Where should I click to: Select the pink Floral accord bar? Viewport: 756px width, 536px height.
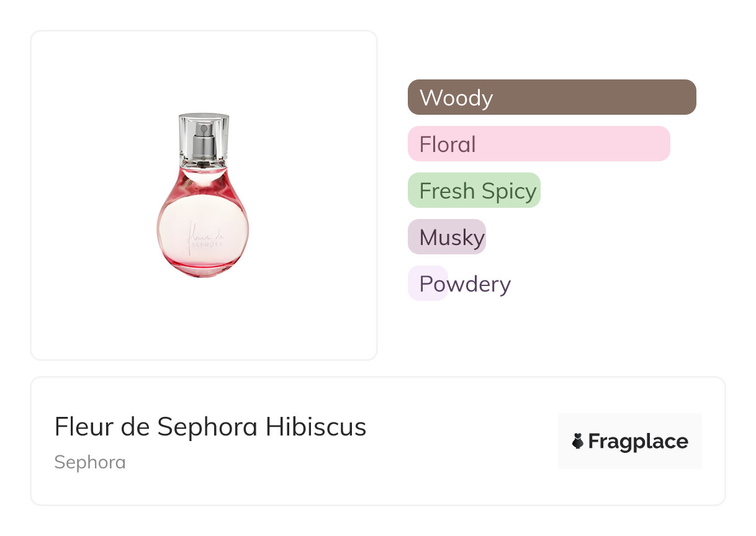539,144
